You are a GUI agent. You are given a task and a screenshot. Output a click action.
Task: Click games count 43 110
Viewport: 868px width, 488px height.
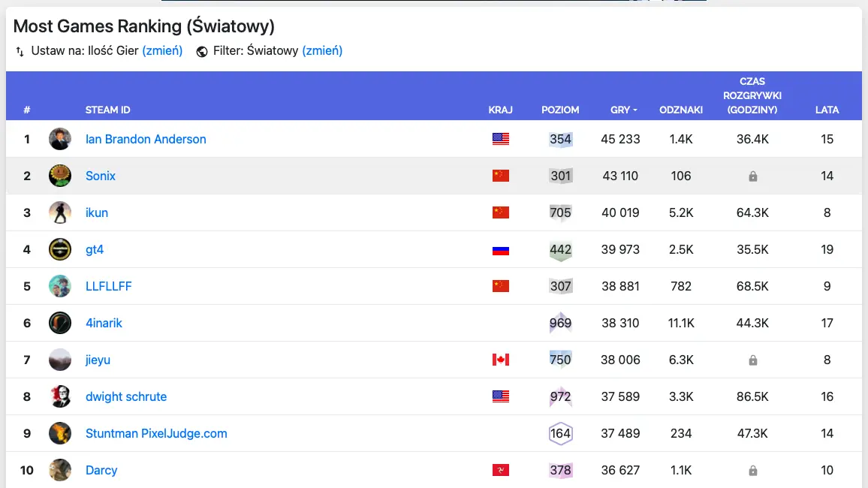point(620,176)
